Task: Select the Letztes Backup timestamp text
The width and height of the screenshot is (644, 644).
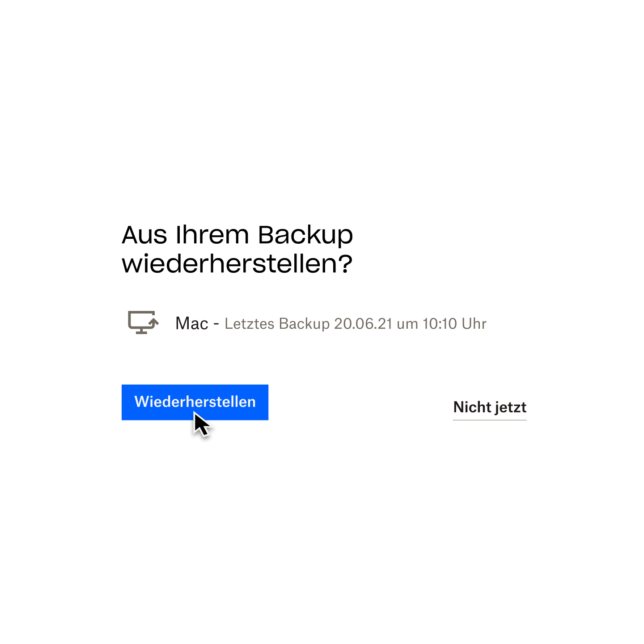Action: tap(356, 324)
